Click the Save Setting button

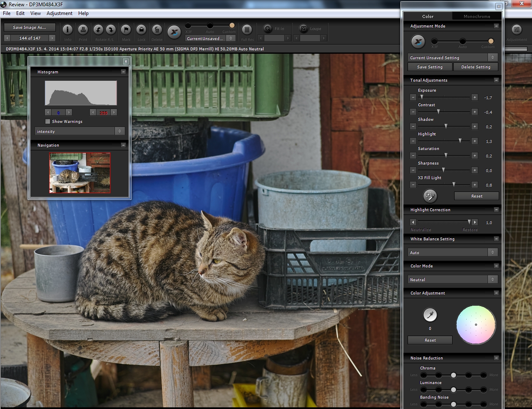(x=430, y=67)
